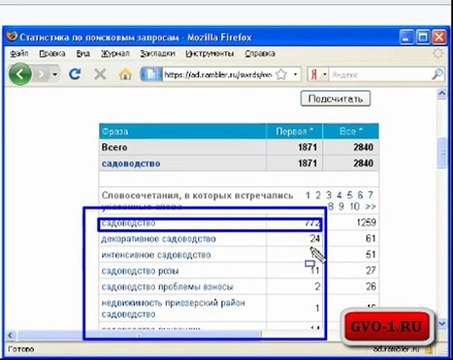The height and width of the screenshot is (360, 453).
Task: Click the >> next pages link
Action: [x=370, y=207]
